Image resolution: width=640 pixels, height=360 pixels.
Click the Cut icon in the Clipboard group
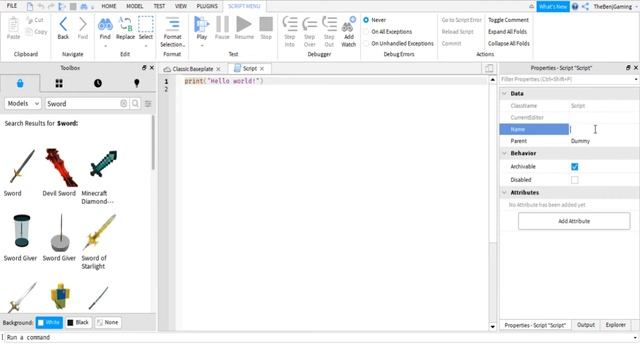(29, 20)
